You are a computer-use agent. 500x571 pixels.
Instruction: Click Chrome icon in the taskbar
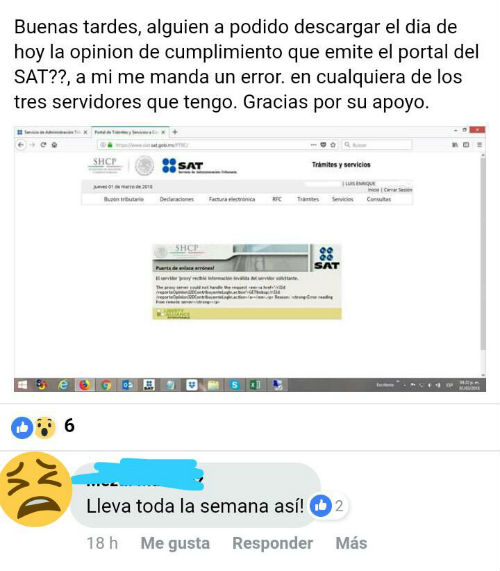(x=106, y=385)
